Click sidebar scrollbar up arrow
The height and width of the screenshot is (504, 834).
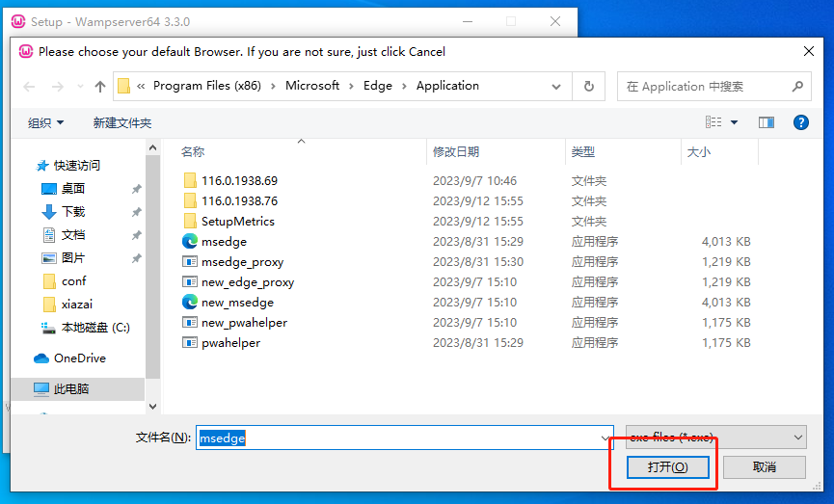point(152,147)
